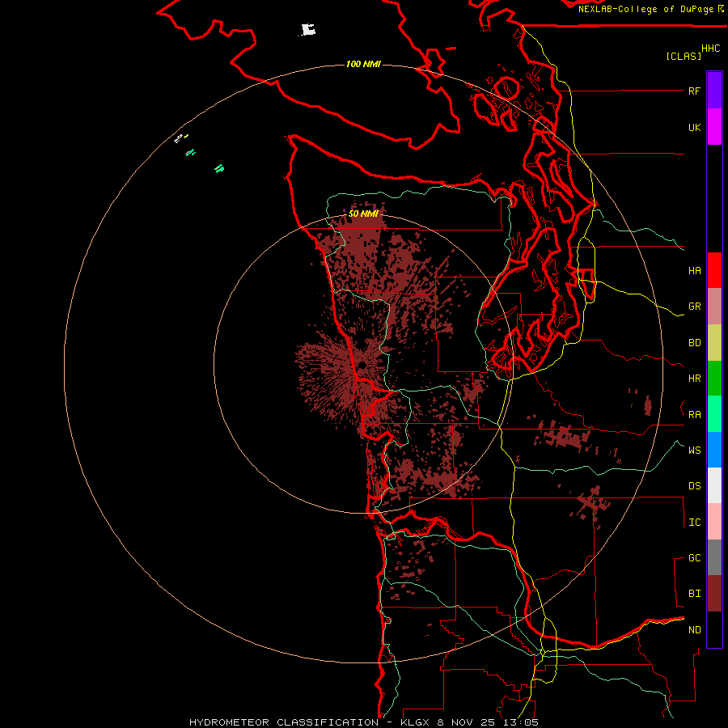The width and height of the screenshot is (728, 728).
Task: Click the UK legend label
Action: pyautogui.click(x=694, y=127)
